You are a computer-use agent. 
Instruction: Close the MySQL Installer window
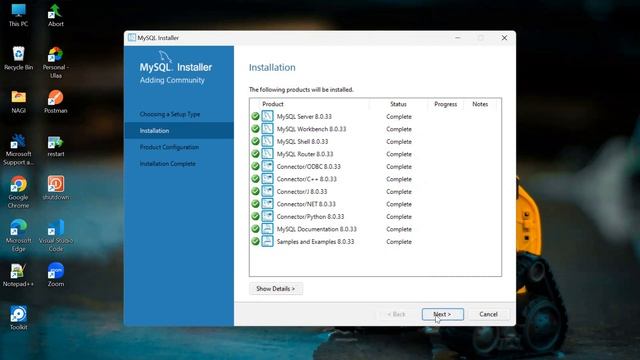click(504, 38)
